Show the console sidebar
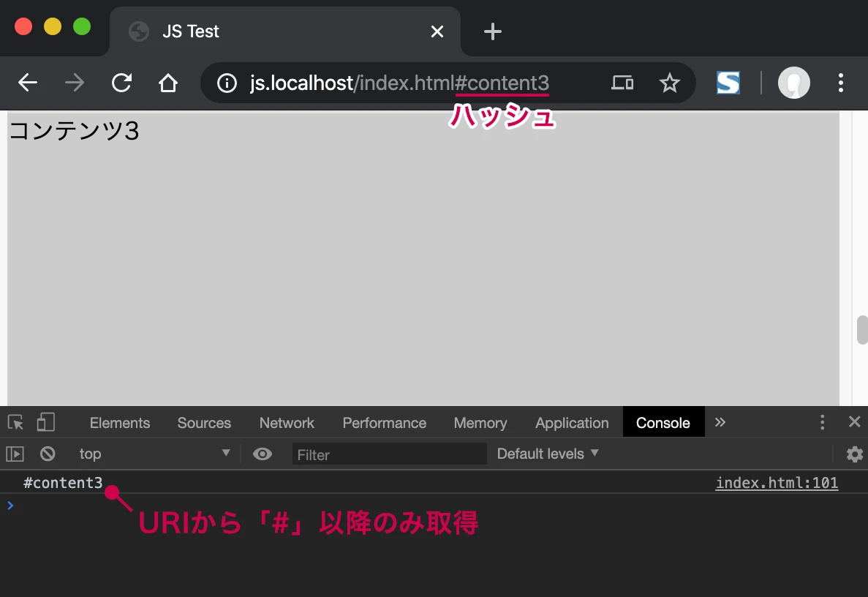Image resolution: width=868 pixels, height=597 pixels. pos(15,454)
